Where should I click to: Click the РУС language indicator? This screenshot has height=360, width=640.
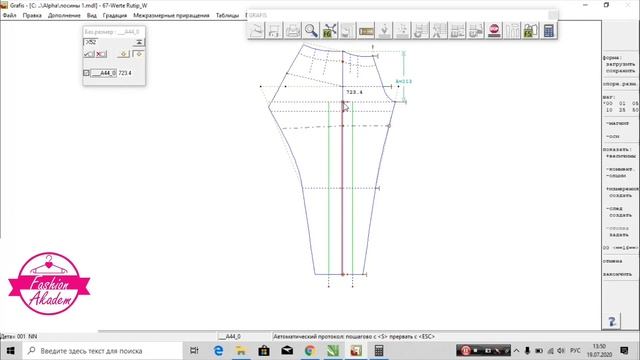[x=575, y=351]
